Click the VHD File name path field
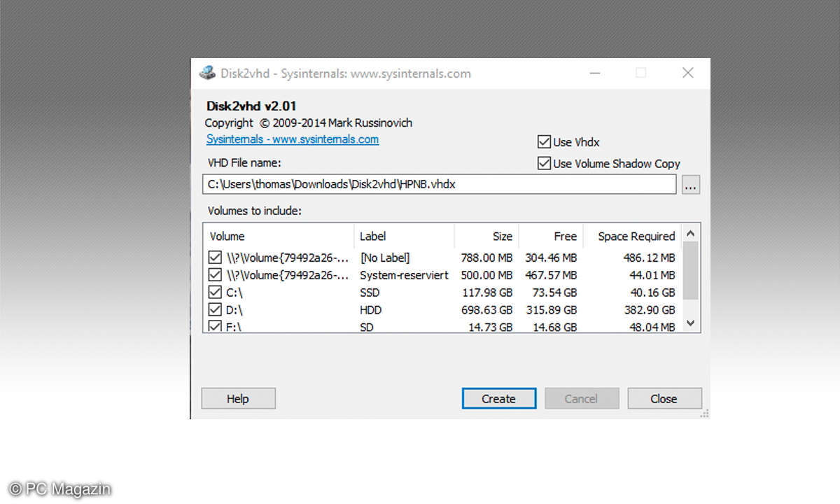840x504 pixels. click(x=440, y=185)
